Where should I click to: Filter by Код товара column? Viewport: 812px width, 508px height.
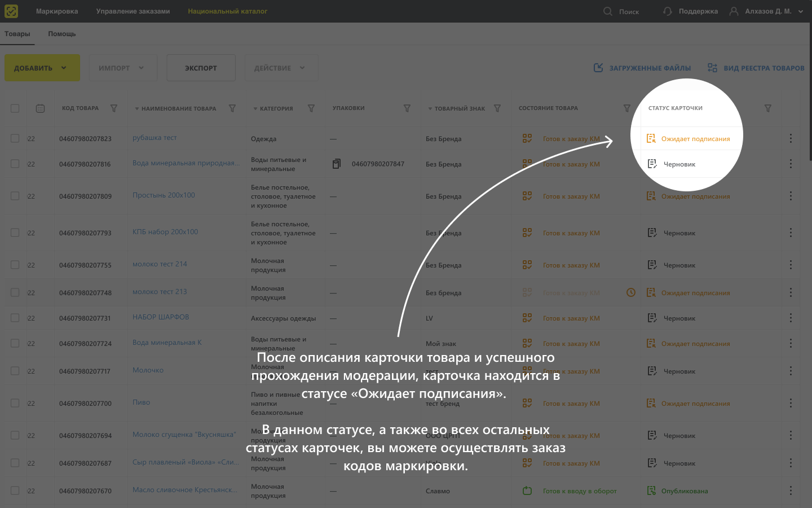tap(114, 108)
